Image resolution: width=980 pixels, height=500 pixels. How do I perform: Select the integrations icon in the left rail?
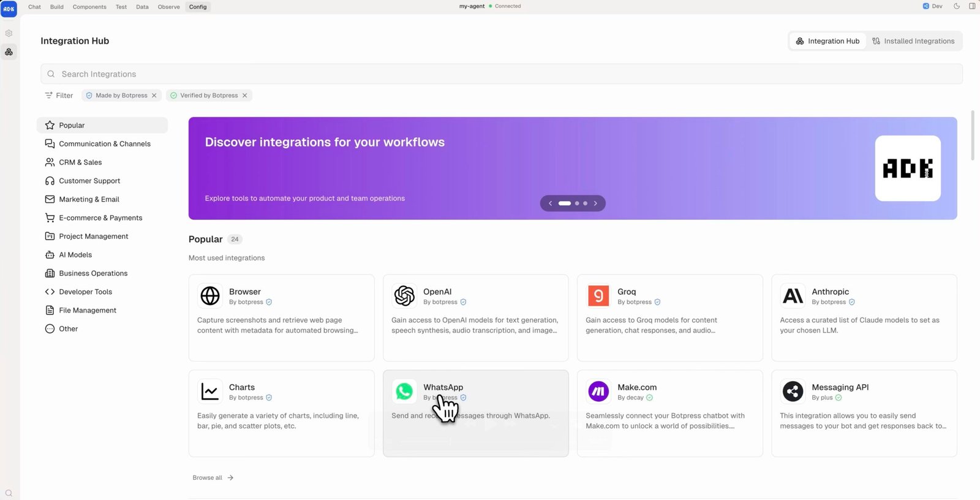tap(9, 52)
